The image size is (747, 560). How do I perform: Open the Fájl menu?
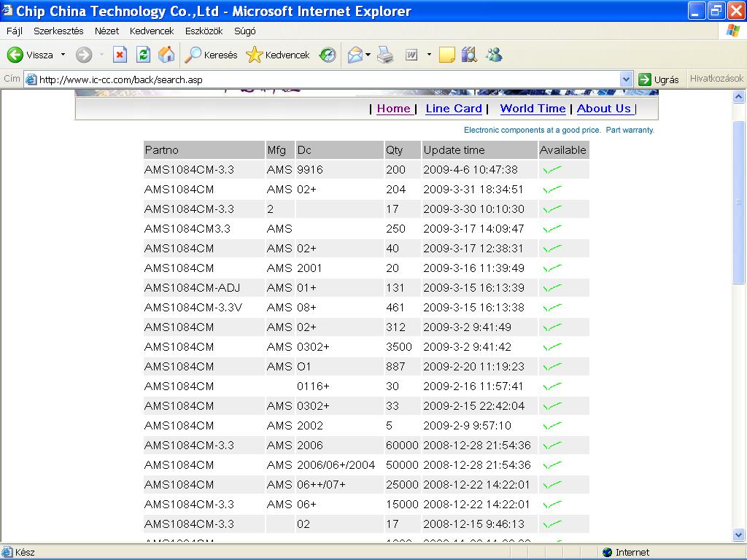point(15,31)
